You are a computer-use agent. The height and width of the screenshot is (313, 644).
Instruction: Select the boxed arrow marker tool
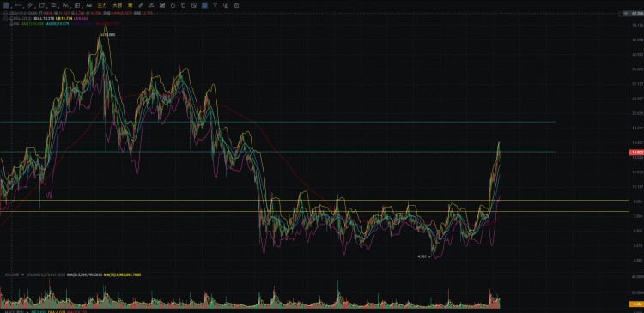click(77, 5)
